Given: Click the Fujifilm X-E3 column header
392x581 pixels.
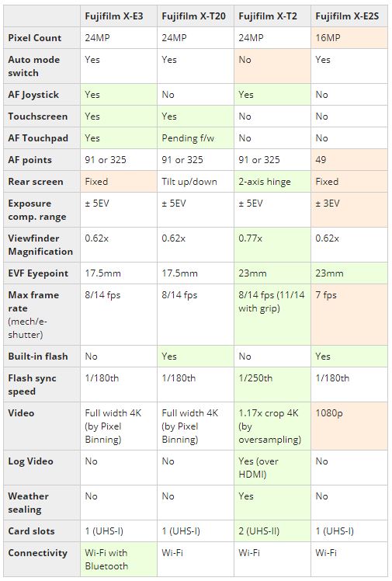Looking at the screenshot, I should (119, 16).
